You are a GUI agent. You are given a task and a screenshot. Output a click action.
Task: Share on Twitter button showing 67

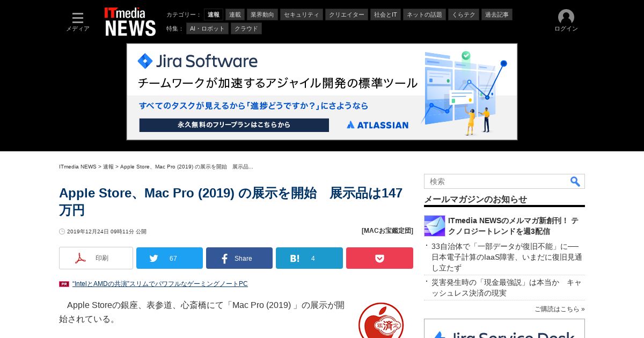tap(170, 258)
